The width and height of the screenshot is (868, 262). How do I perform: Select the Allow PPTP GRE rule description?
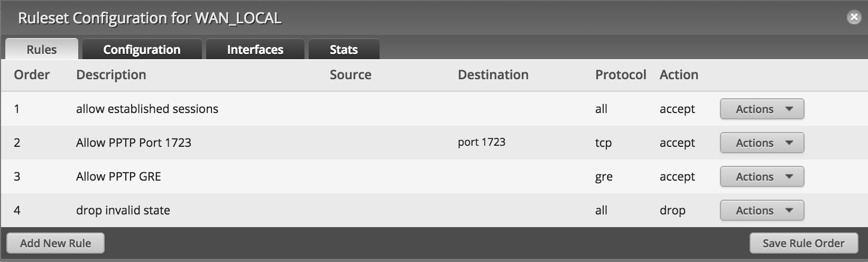pos(118,176)
